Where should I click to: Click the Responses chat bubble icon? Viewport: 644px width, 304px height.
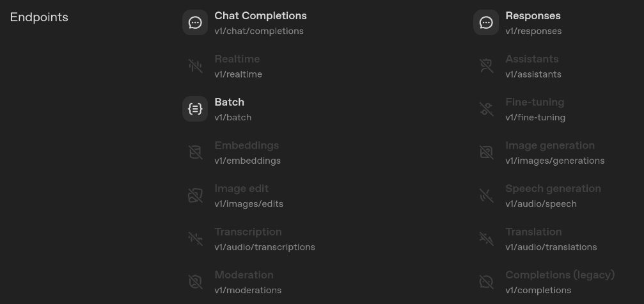[486, 23]
